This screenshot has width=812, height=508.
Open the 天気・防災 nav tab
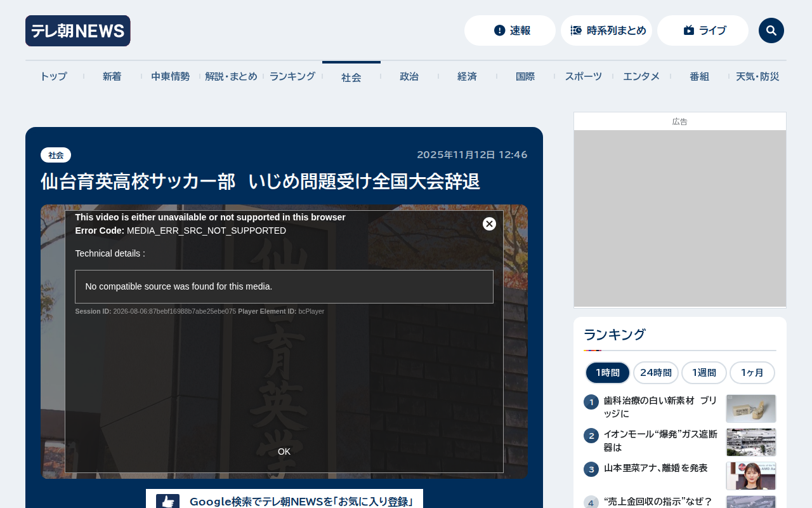757,76
